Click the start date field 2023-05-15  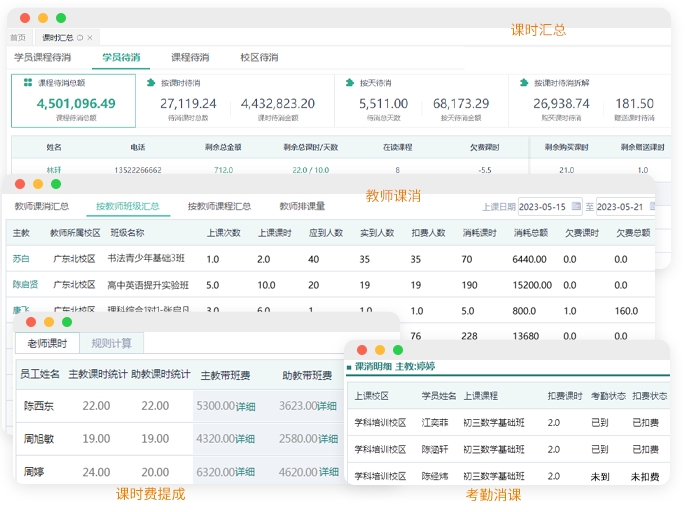[x=543, y=207]
